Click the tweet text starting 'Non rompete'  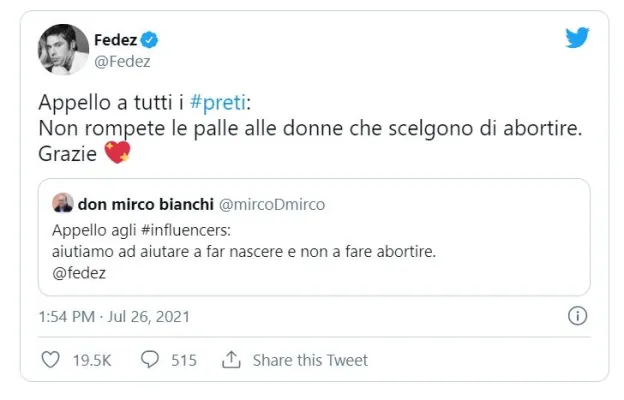coord(300,129)
